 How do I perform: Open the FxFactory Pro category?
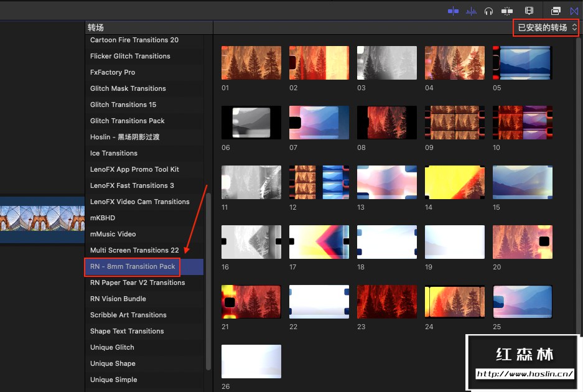(113, 72)
